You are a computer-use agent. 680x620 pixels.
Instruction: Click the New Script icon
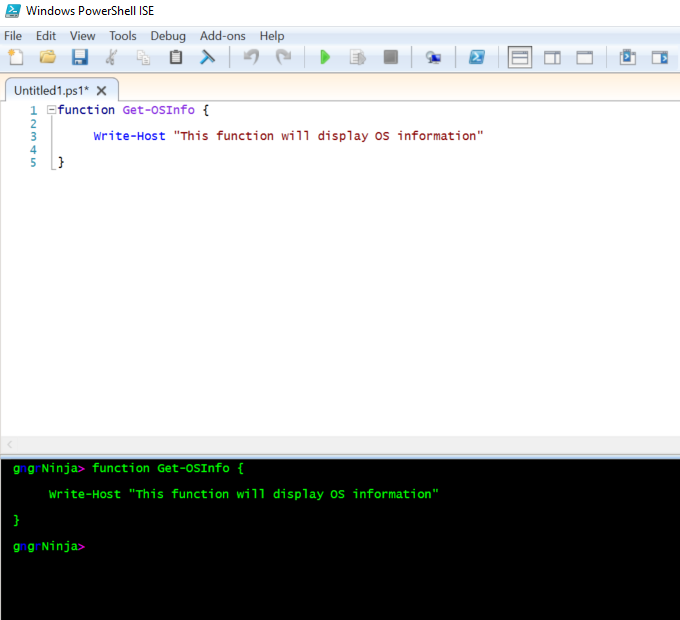coord(16,58)
